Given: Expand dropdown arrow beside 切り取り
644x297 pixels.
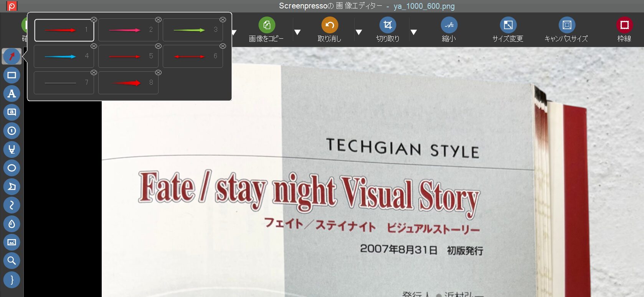Looking at the screenshot, I should [x=414, y=32].
